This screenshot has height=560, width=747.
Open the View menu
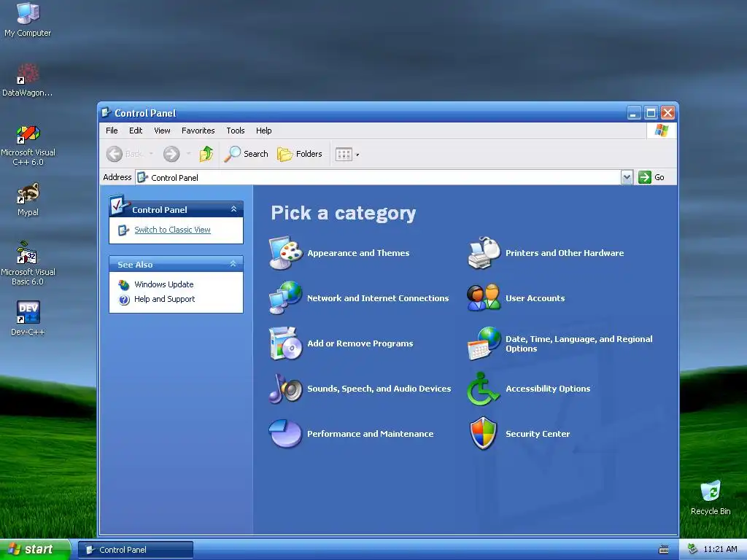[162, 131]
